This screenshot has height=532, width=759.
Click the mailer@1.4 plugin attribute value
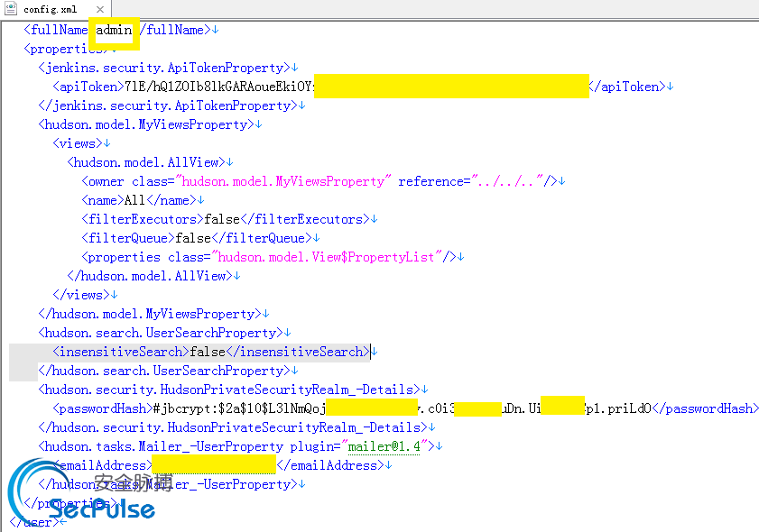[384, 446]
